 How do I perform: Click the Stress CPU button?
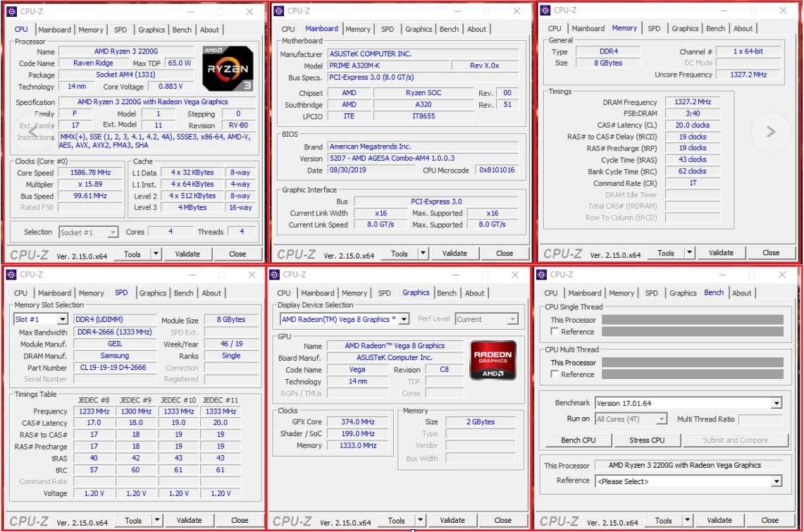click(x=647, y=440)
